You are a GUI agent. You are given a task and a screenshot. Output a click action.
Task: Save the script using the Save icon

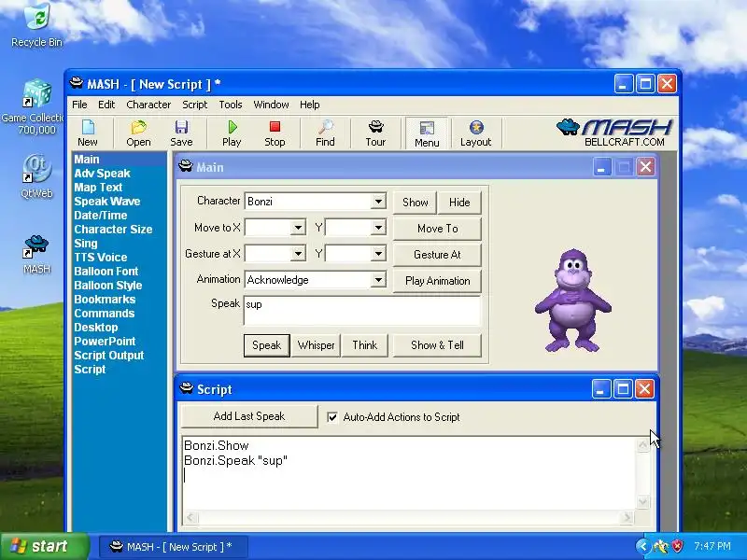pyautogui.click(x=181, y=133)
